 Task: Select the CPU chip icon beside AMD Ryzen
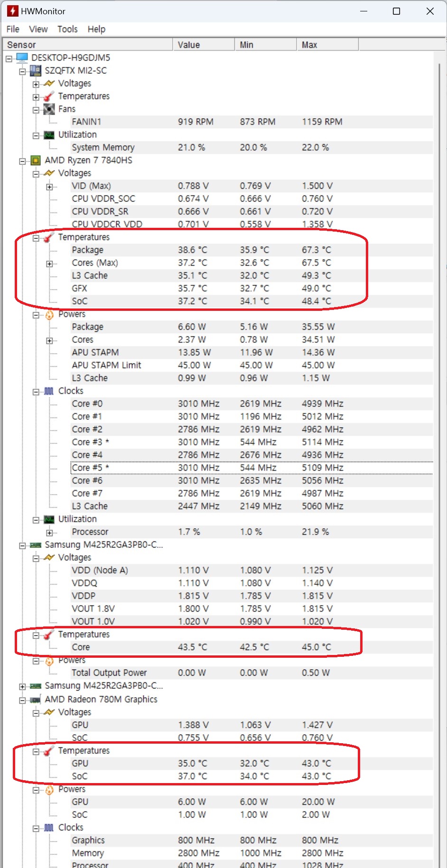click(36, 160)
